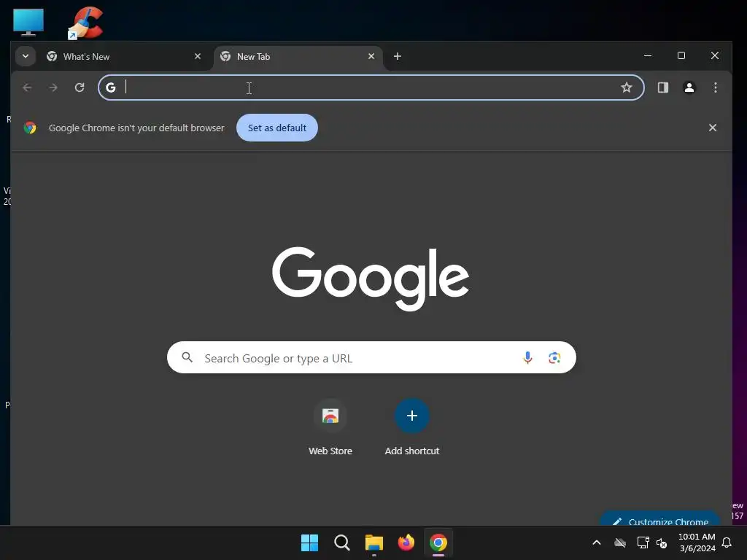Switch to the What's New tab
The width and height of the screenshot is (747, 560).
125,57
